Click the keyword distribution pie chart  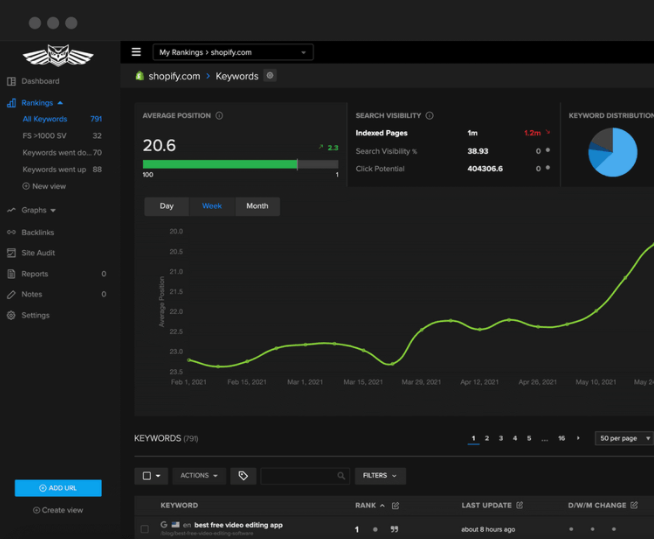click(x=613, y=152)
